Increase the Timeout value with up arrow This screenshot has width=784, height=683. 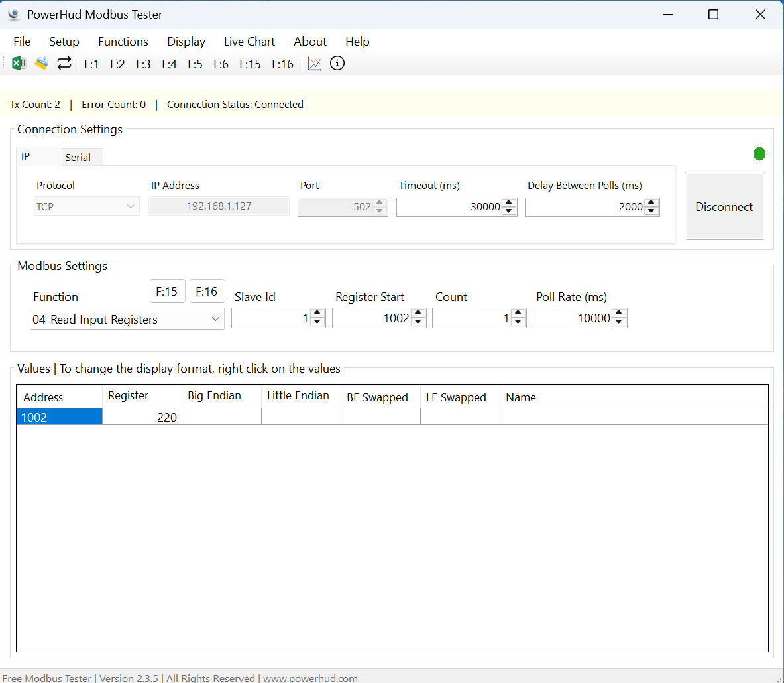(509, 203)
